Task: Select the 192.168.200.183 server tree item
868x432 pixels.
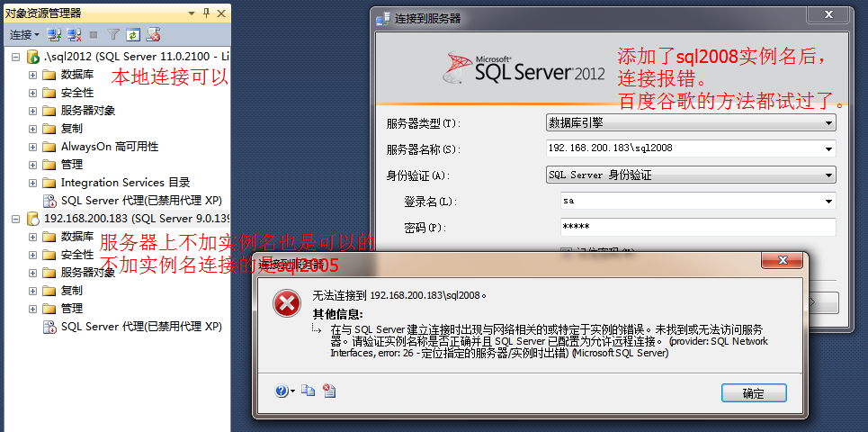Action: 137,219
